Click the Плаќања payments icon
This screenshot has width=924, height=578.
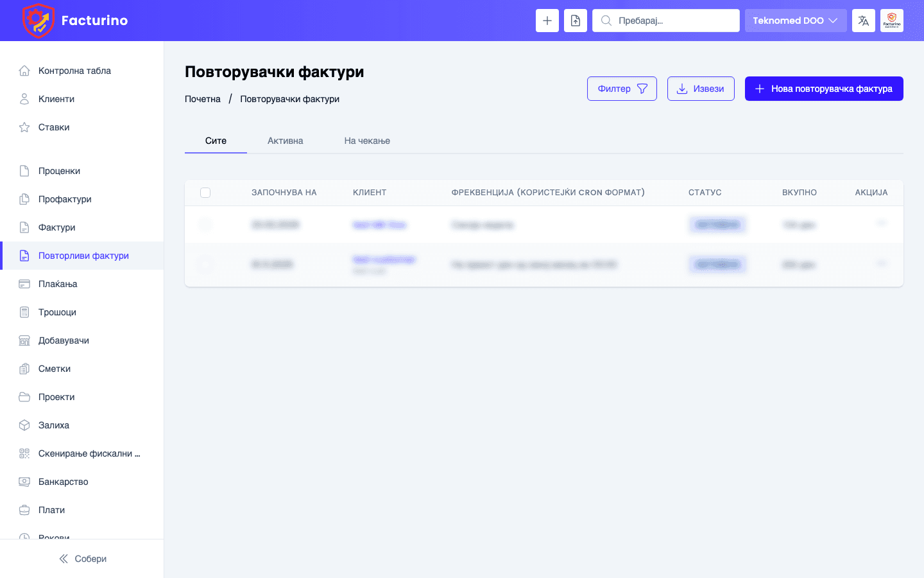(x=23, y=284)
